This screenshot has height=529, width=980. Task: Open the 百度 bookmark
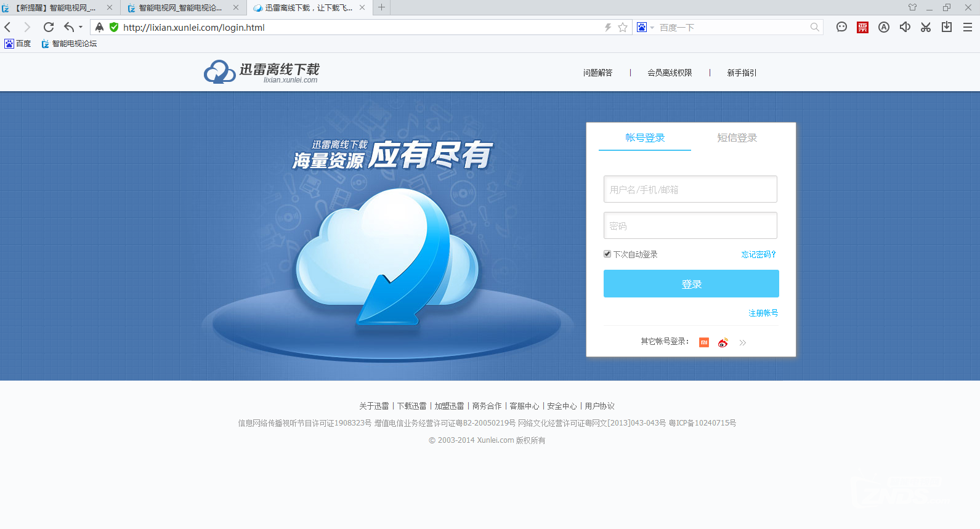tap(18, 44)
